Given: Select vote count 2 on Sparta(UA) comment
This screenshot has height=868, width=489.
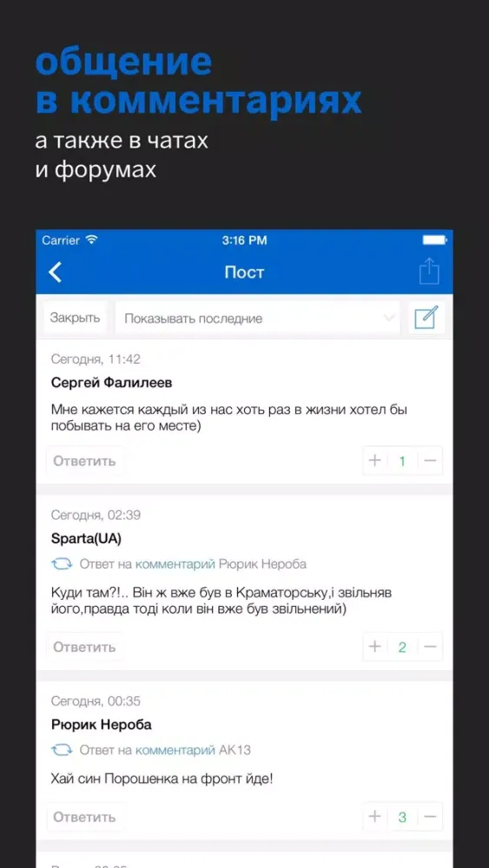Looking at the screenshot, I should click(403, 647).
